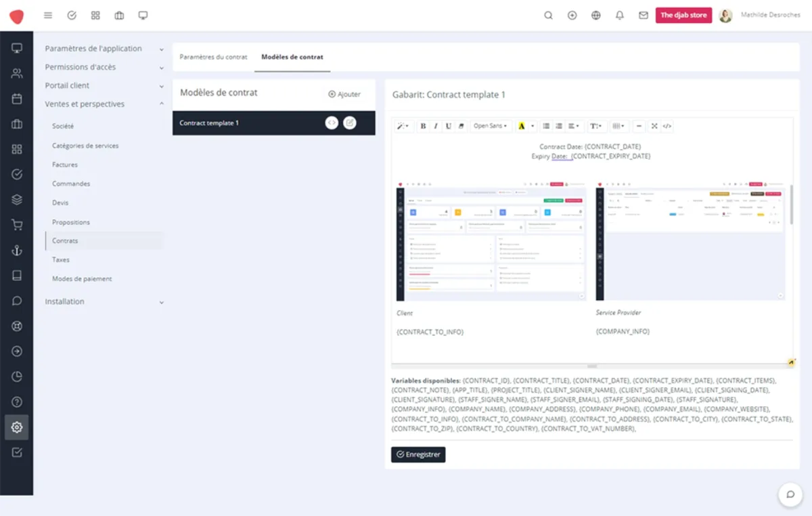Open Société settings

coord(63,127)
